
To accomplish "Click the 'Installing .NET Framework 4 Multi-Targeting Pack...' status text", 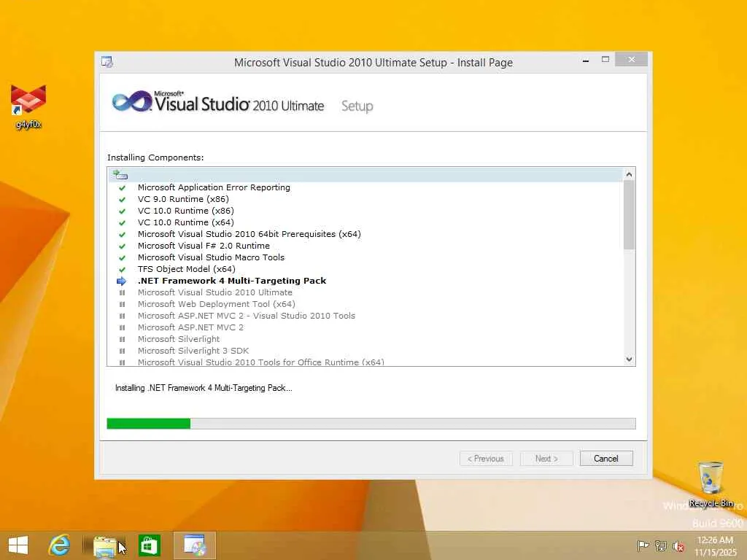I will 204,388.
